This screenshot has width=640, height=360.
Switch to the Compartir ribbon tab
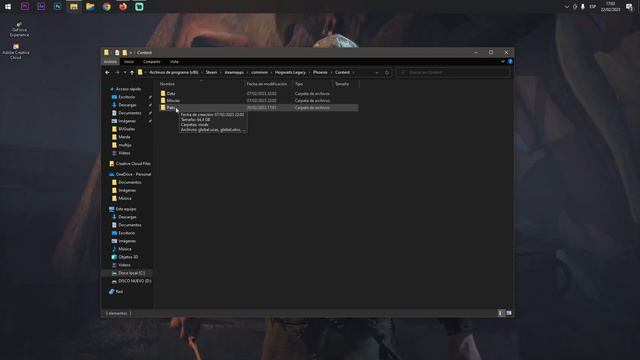tap(151, 61)
